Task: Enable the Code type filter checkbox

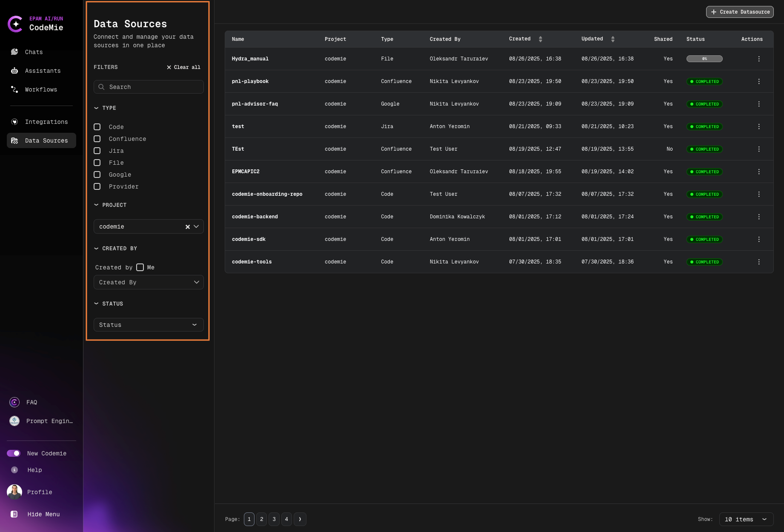Action: [97, 127]
